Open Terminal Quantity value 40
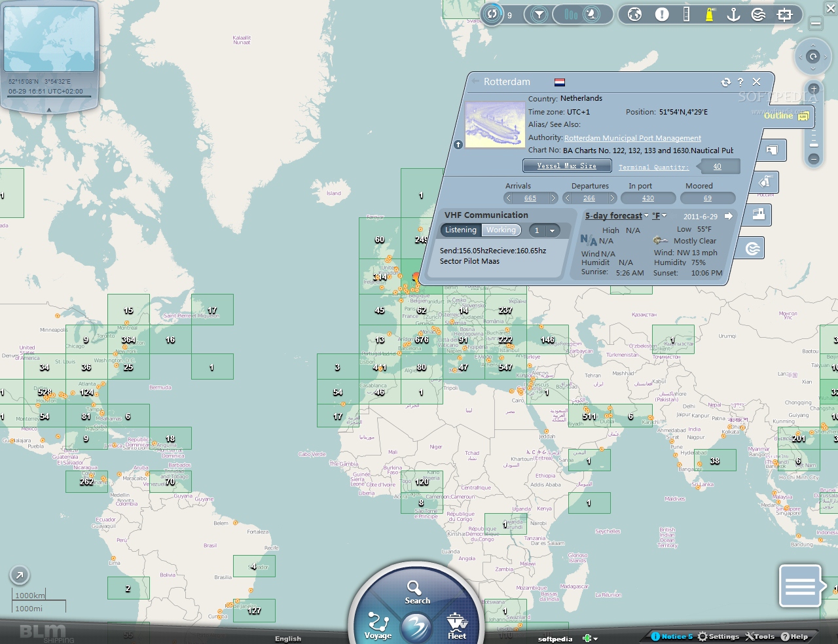Viewport: 838px width, 644px height. point(717,166)
